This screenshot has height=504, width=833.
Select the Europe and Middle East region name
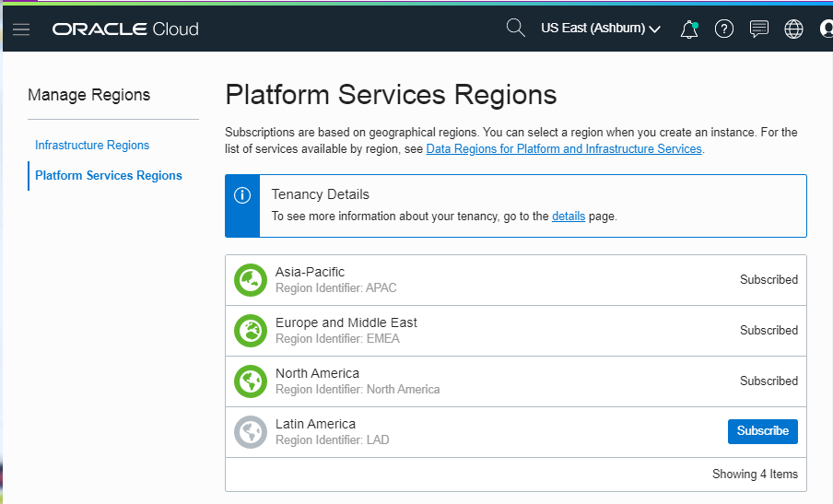coord(346,322)
